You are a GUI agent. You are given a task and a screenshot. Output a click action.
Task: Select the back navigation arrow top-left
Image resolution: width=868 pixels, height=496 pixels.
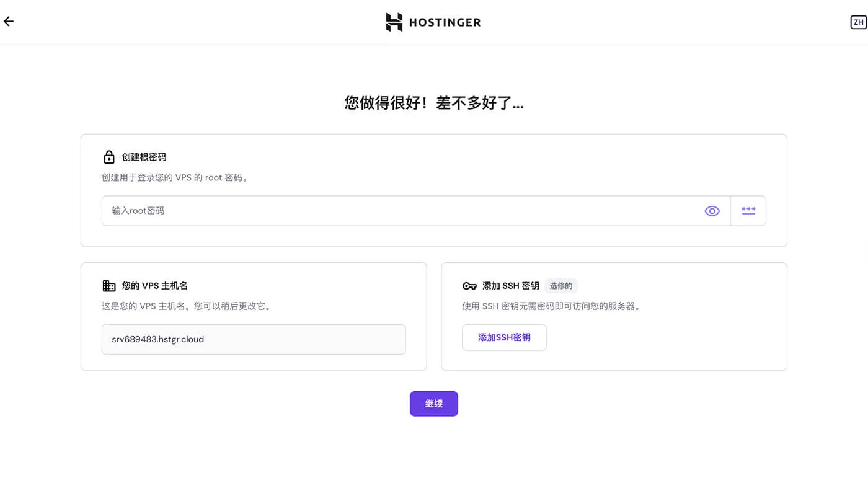[8, 21]
